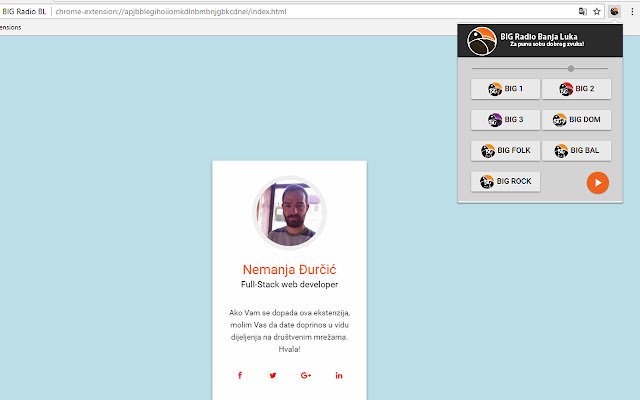640x400 pixels.
Task: Click the translate page icon in address bar
Action: 583,11
